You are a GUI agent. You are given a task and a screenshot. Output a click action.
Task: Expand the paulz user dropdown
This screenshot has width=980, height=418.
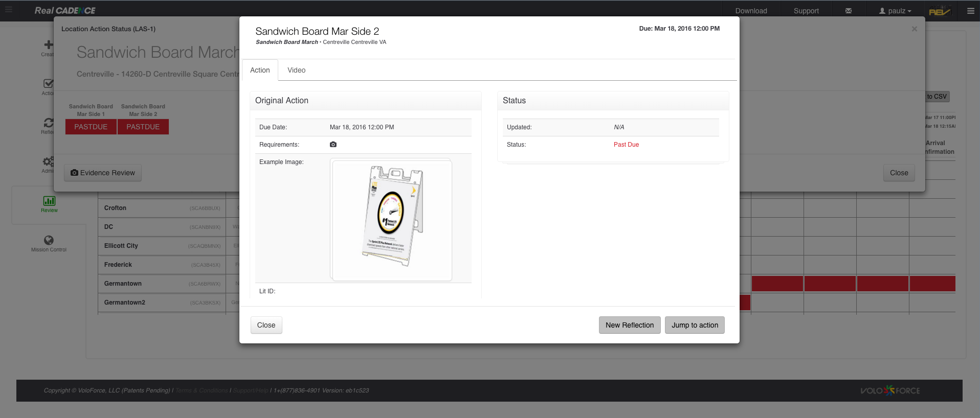(895, 11)
